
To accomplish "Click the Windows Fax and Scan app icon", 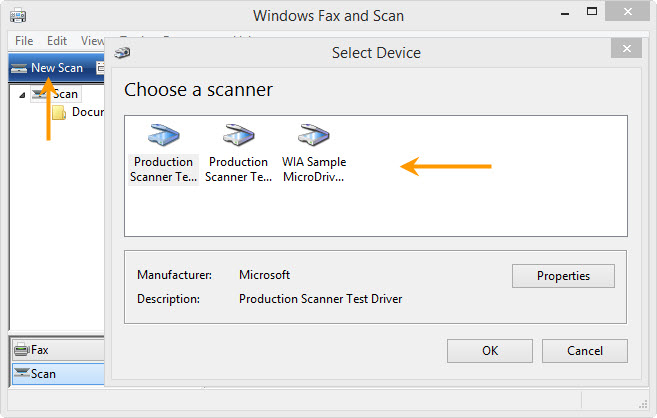I will (18, 16).
